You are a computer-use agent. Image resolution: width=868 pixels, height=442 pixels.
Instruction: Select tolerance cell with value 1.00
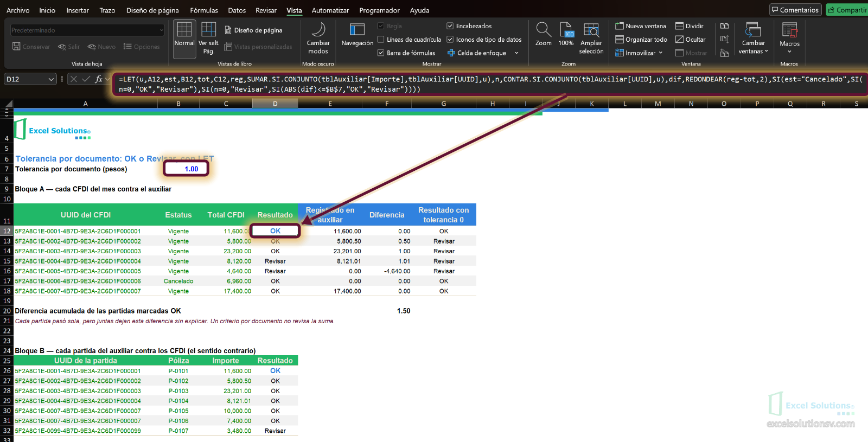[x=186, y=169]
